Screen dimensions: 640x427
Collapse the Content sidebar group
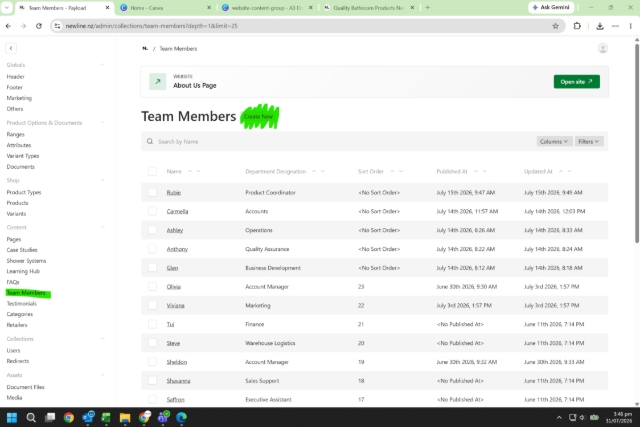(102, 227)
